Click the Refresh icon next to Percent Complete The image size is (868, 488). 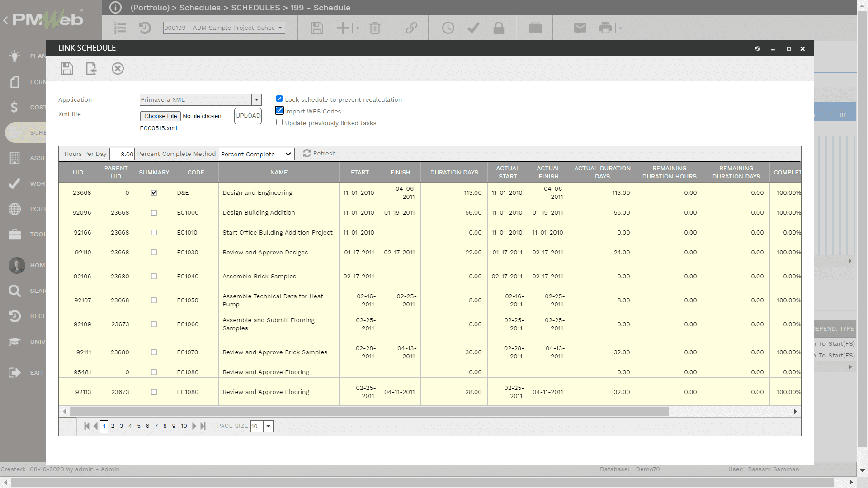click(x=307, y=153)
